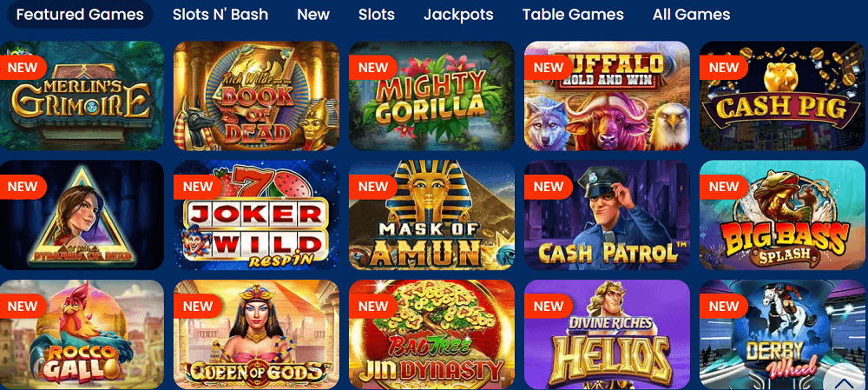Launch the Rocco Gallo game
Image resolution: width=868 pixels, height=390 pixels.
(82, 334)
